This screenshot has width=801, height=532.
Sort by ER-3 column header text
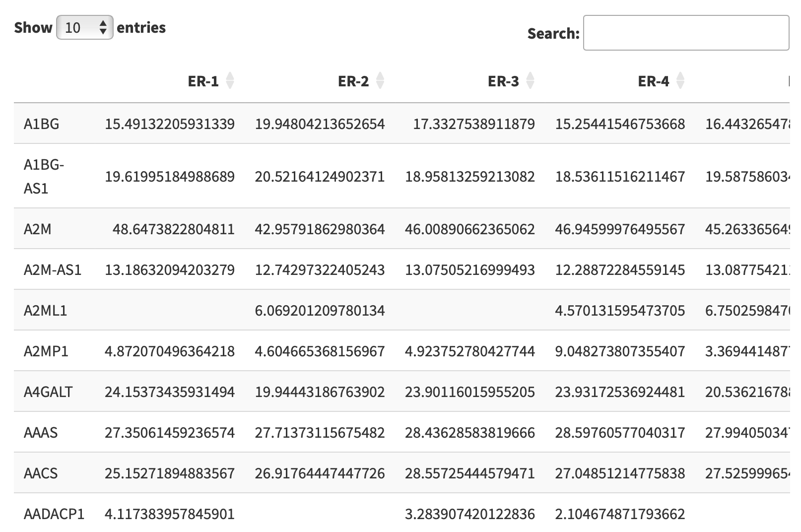pos(503,81)
